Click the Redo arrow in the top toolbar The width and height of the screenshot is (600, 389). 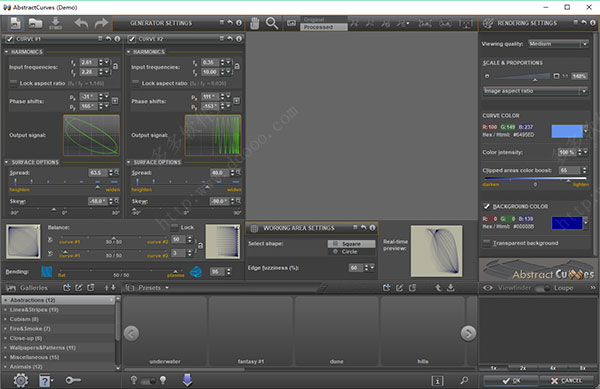(101, 23)
